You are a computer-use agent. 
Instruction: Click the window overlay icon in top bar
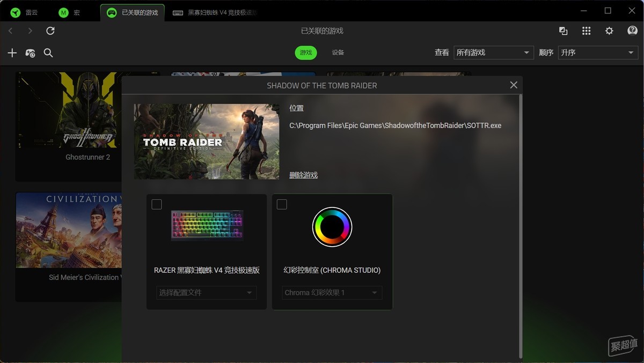click(563, 31)
